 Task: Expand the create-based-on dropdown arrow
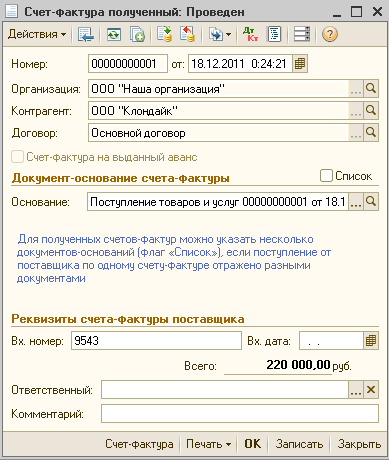(x=228, y=34)
